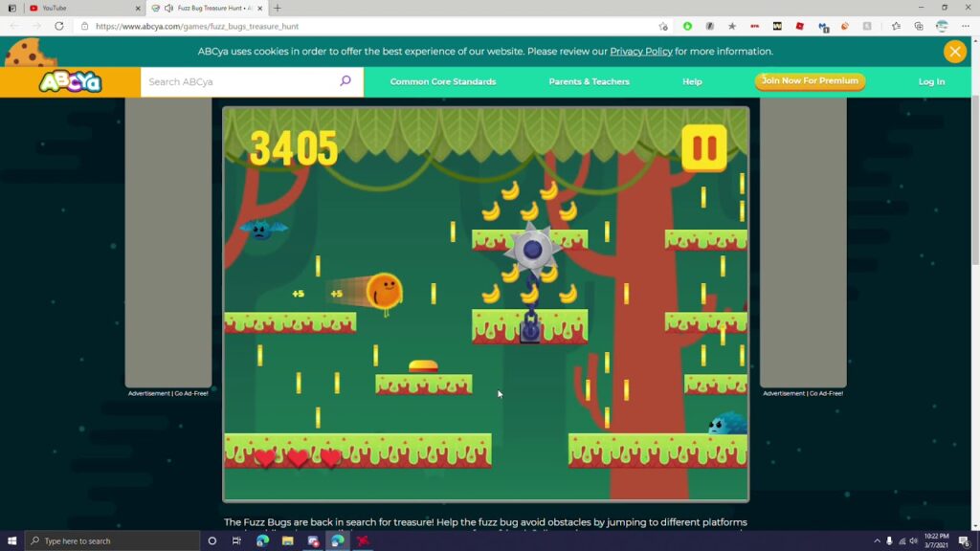
Task: Open Parents & Teachers menu
Action: click(589, 82)
